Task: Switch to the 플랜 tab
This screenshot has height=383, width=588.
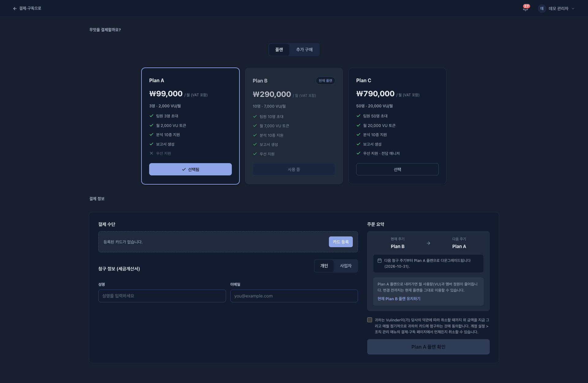Action: tap(279, 50)
